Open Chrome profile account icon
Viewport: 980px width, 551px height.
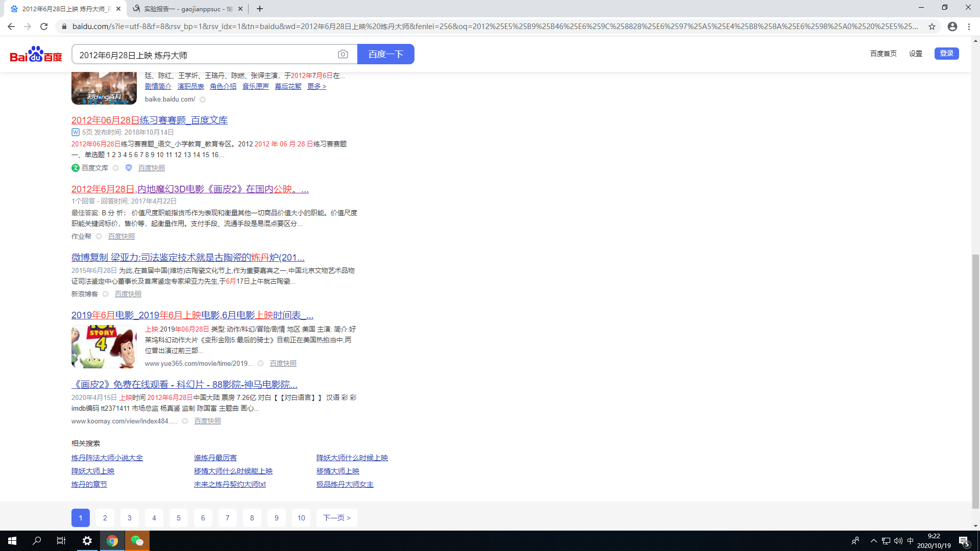tap(952, 27)
